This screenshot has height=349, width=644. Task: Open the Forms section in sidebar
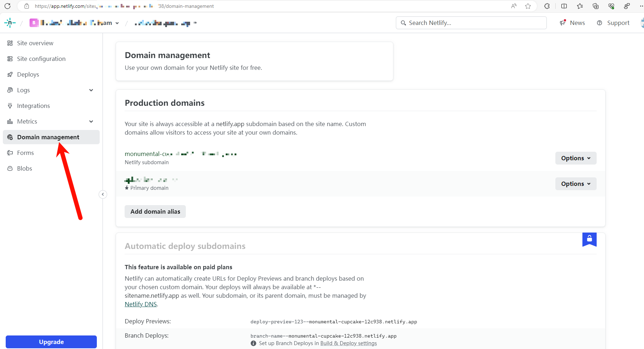(x=25, y=152)
